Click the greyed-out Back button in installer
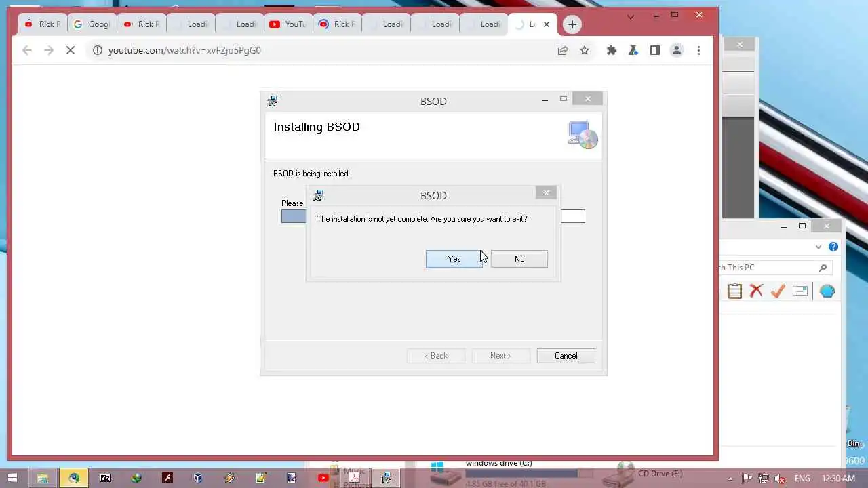868x488 pixels. click(x=436, y=356)
